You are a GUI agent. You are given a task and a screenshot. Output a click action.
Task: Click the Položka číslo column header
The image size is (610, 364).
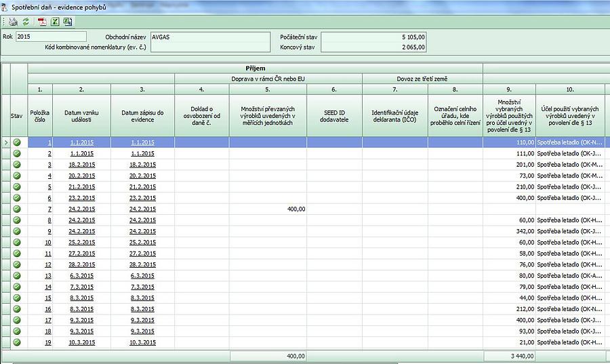[x=40, y=115]
